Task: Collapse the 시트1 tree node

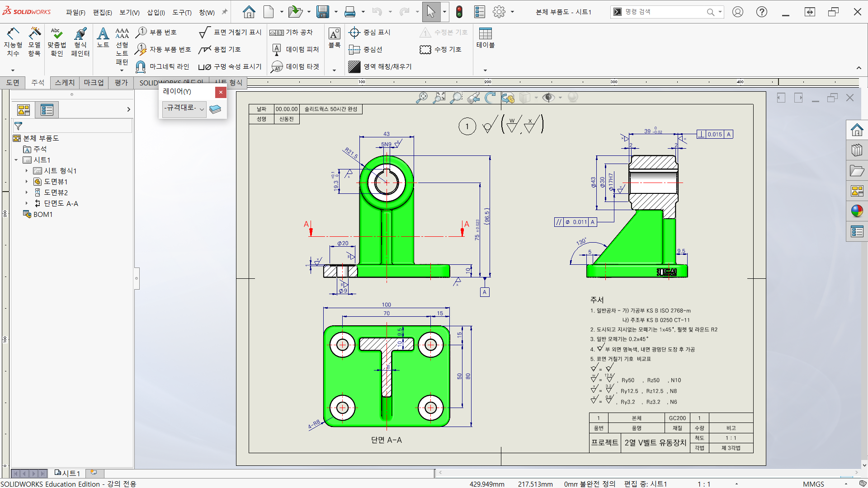Action: click(16, 160)
